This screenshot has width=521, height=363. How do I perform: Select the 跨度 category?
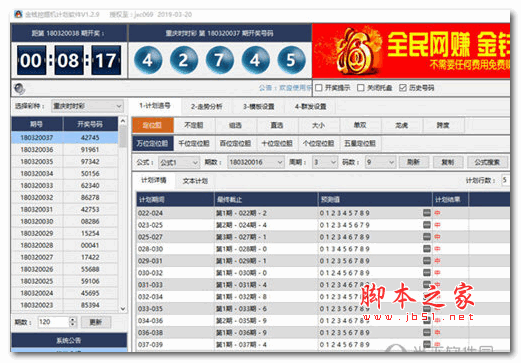(x=443, y=125)
